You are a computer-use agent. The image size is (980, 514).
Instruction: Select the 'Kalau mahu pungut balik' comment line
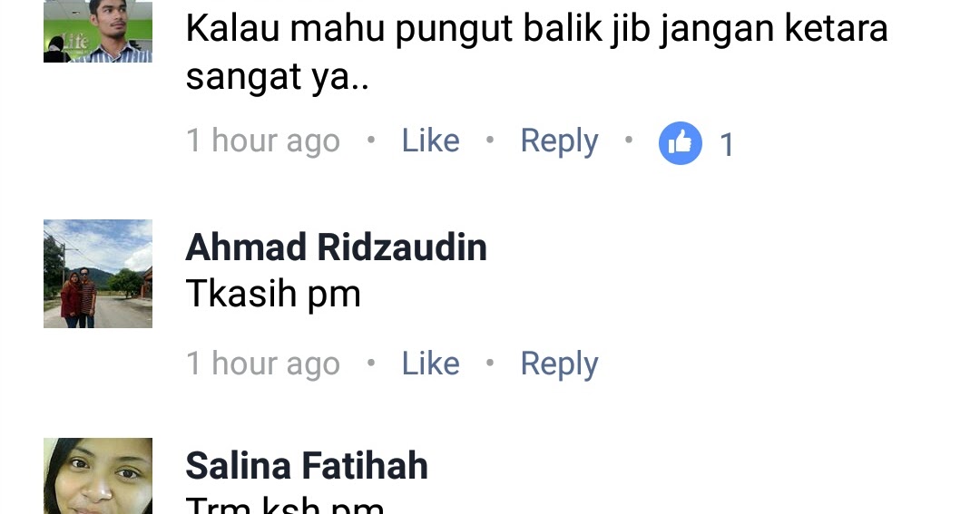click(x=537, y=29)
